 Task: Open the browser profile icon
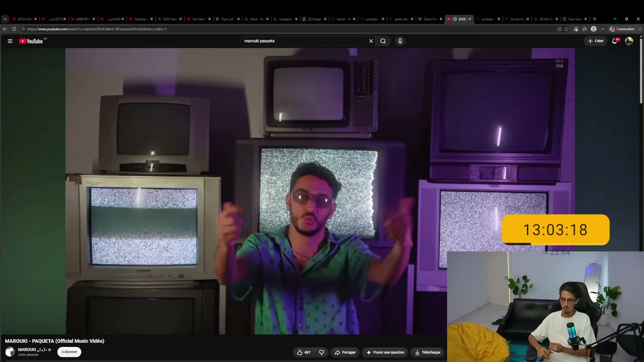[594, 29]
